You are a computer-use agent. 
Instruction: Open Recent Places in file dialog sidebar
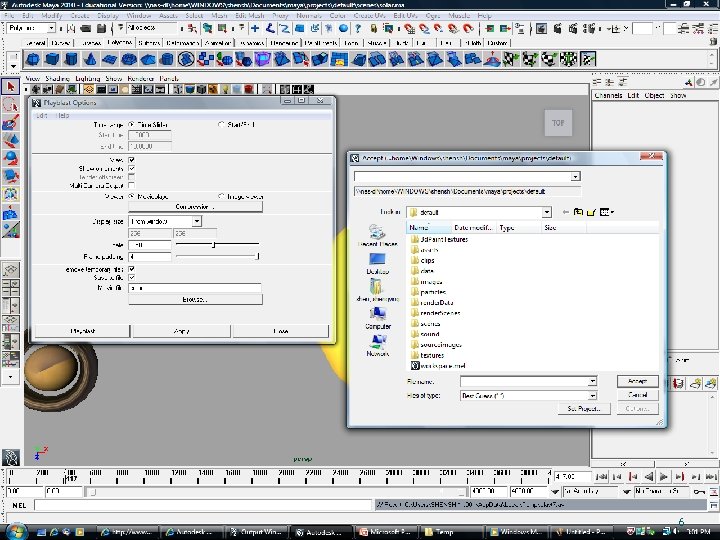click(378, 236)
